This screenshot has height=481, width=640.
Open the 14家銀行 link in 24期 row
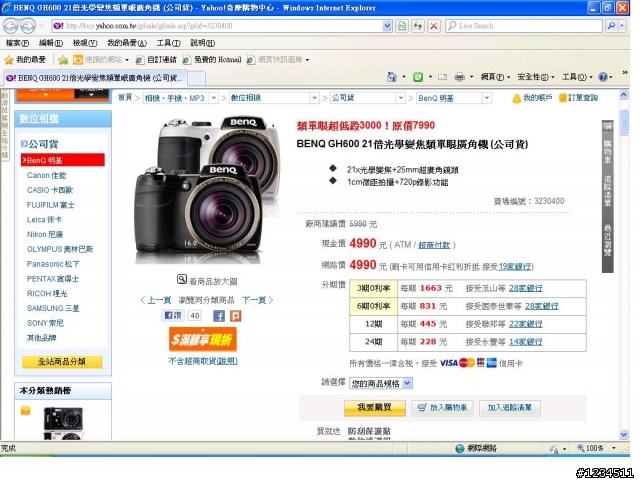click(526, 342)
